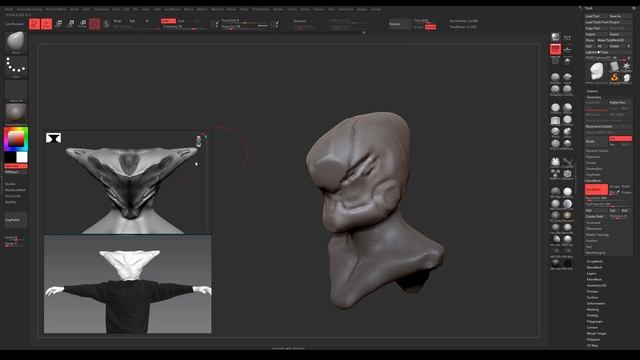Click Make PolyMesh3D button
Screen dimensions: 640x360
coord(614,40)
